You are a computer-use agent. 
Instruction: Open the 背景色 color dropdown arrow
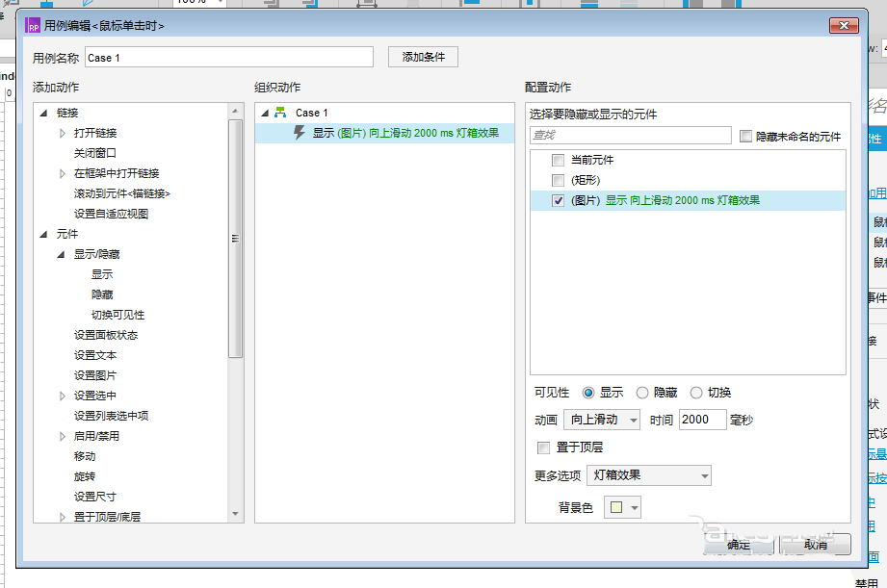click(x=635, y=508)
